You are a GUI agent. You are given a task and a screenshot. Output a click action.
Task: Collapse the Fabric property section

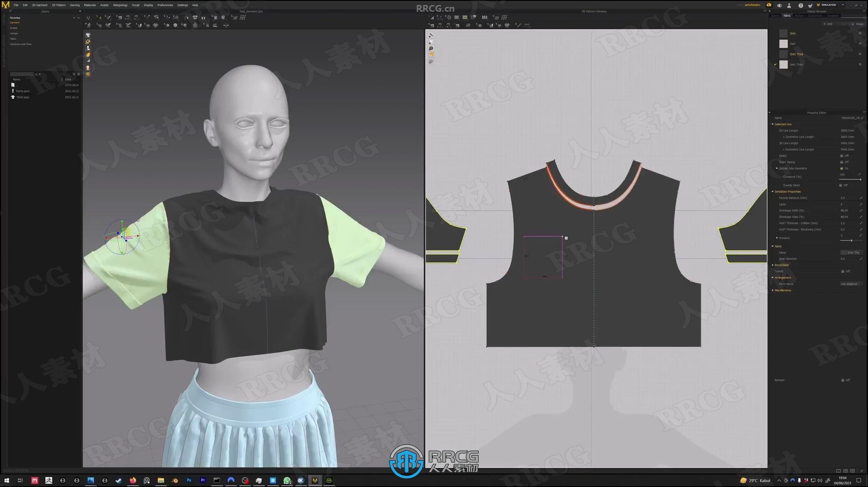(x=772, y=246)
